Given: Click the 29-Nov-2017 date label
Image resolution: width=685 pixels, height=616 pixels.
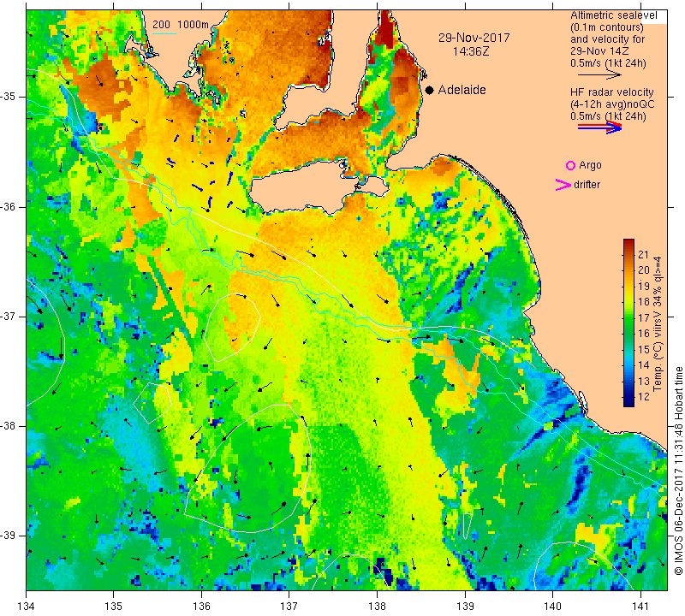Looking at the screenshot, I should 474,38.
